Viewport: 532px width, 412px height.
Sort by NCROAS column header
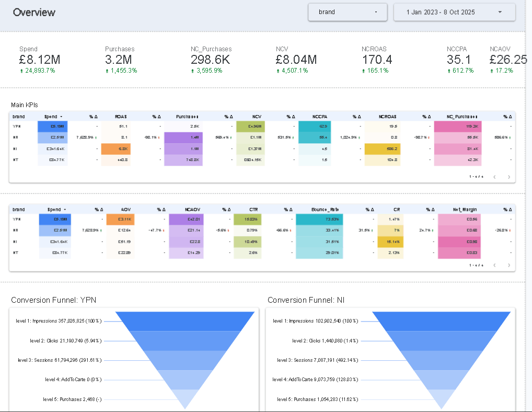(387, 117)
